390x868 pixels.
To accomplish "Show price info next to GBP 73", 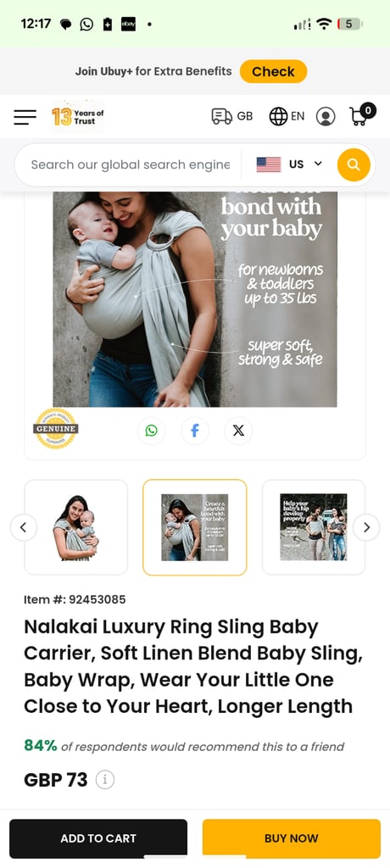I will 104,780.
